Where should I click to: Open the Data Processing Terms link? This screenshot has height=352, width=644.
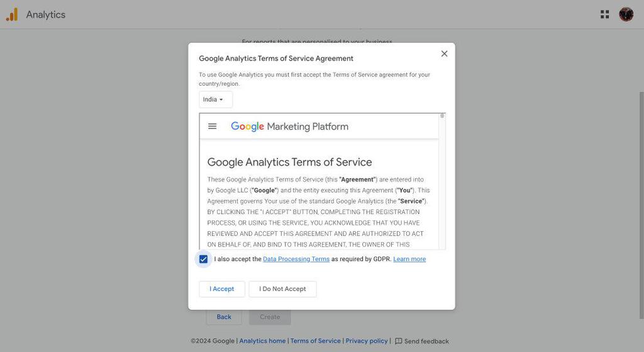click(x=296, y=259)
